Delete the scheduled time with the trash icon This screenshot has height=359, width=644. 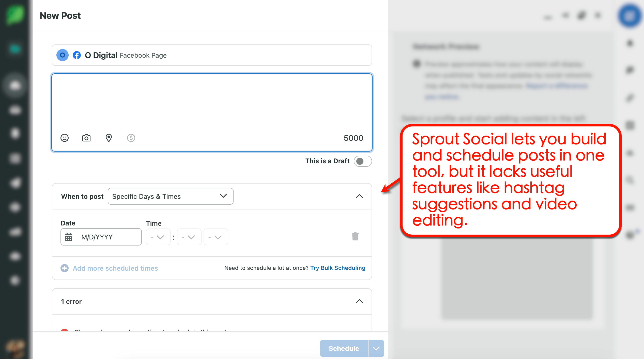(x=355, y=236)
